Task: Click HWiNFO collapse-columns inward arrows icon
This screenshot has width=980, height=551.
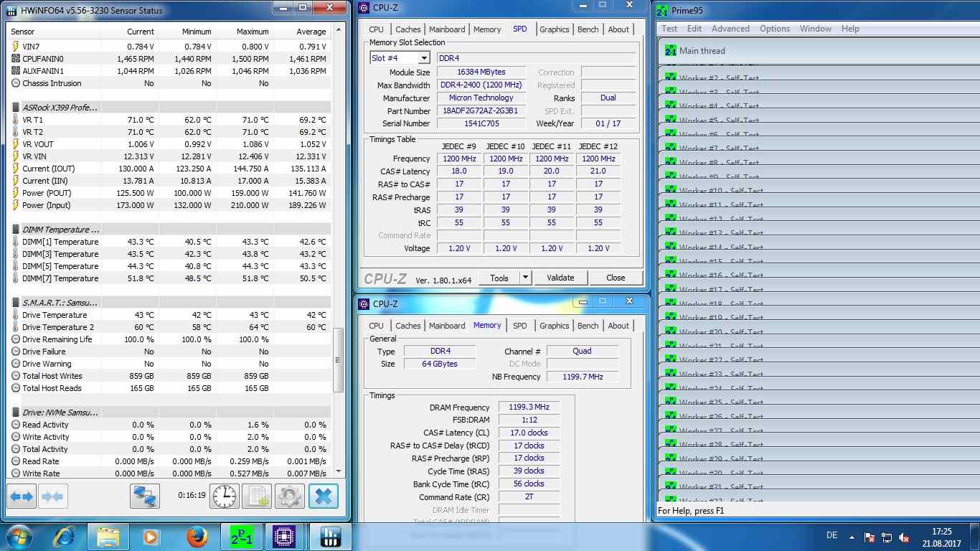Action: tap(52, 496)
